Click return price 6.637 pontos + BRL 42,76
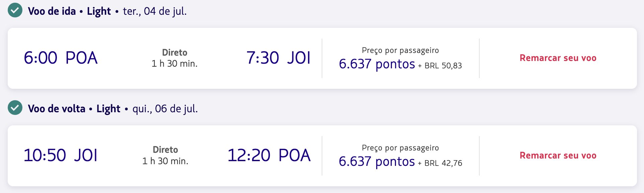644x193 pixels. (400, 161)
